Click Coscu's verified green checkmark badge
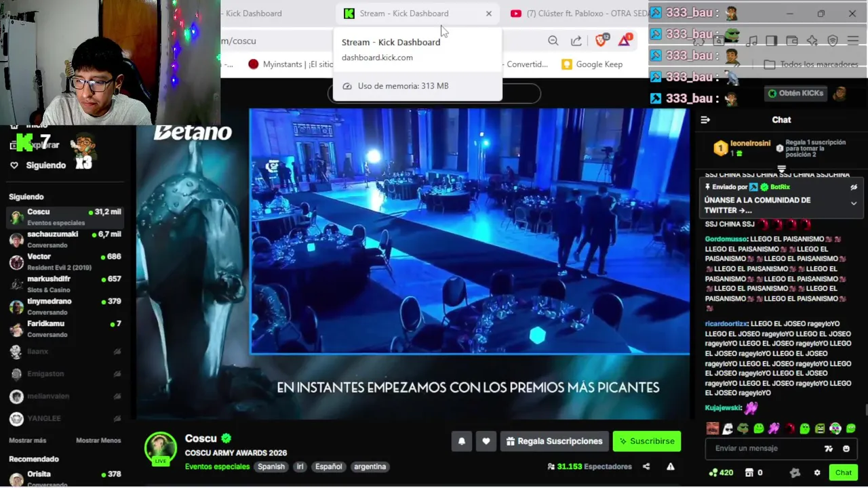 [x=226, y=439]
